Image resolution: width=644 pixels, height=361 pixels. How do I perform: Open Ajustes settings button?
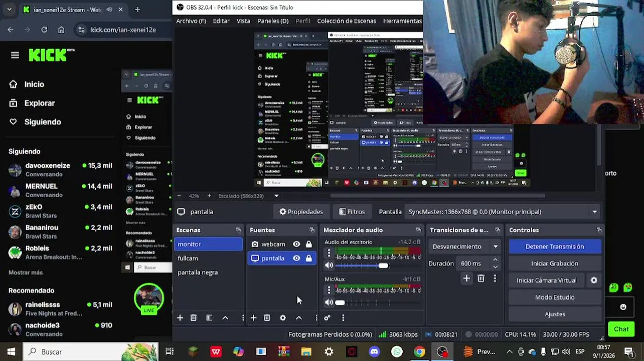pos(555,314)
